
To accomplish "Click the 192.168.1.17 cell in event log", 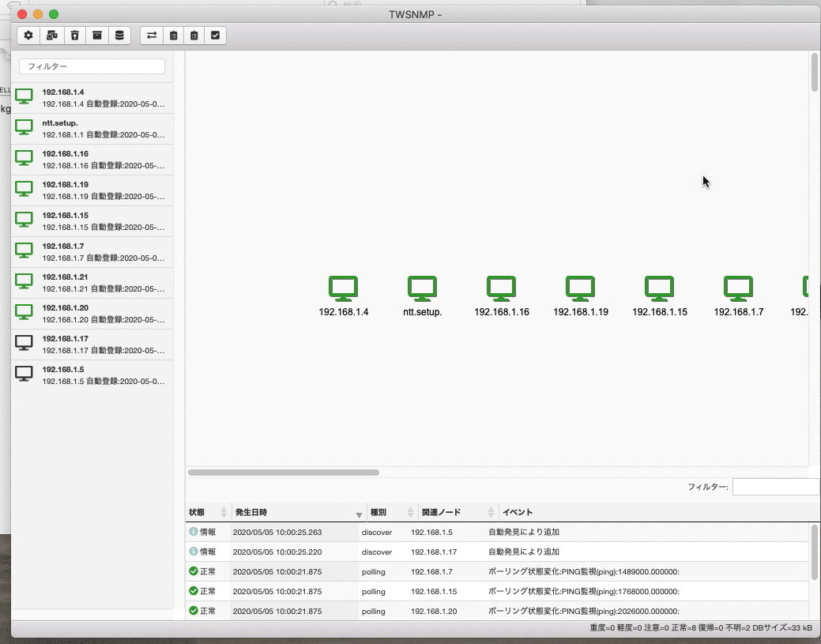I will pos(434,552).
